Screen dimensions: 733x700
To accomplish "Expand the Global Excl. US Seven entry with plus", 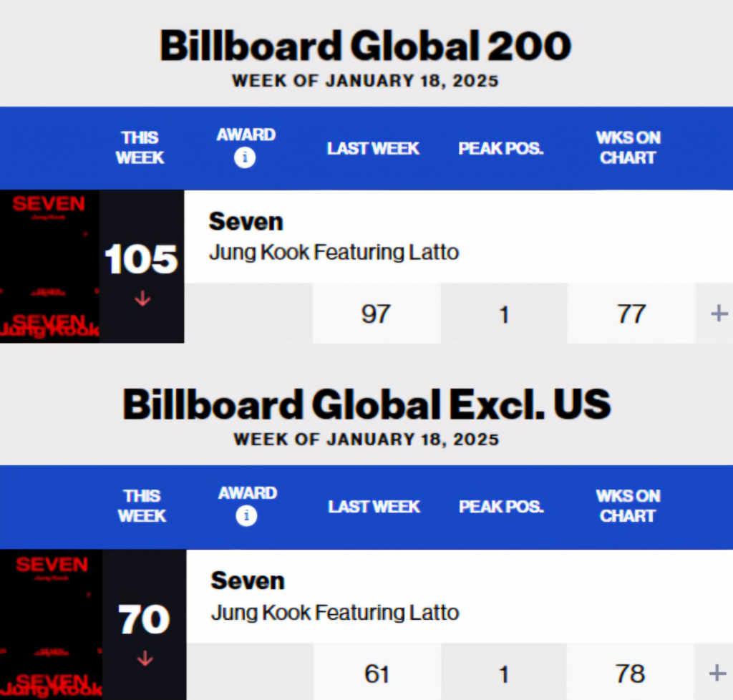I will click(x=717, y=673).
